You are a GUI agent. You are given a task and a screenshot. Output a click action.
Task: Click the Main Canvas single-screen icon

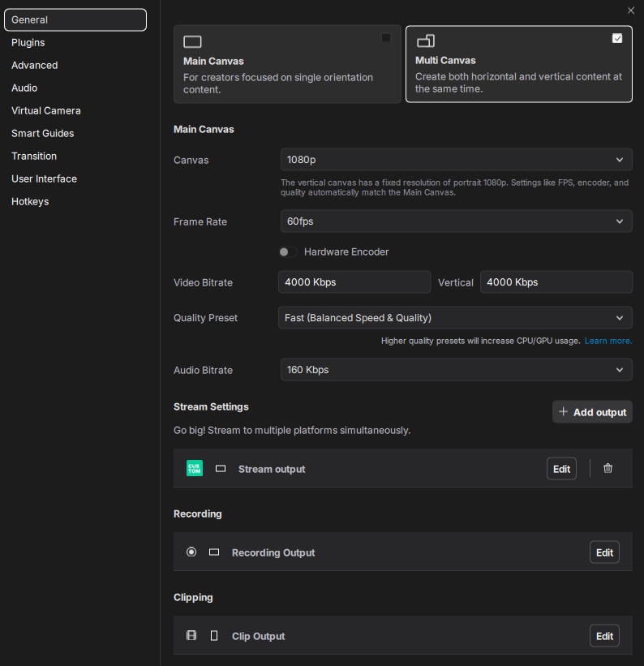(192, 41)
